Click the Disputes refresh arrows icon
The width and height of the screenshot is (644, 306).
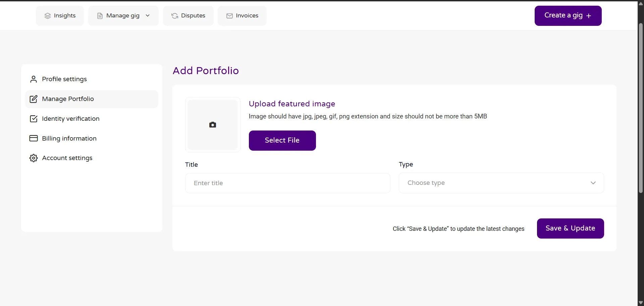click(x=175, y=16)
